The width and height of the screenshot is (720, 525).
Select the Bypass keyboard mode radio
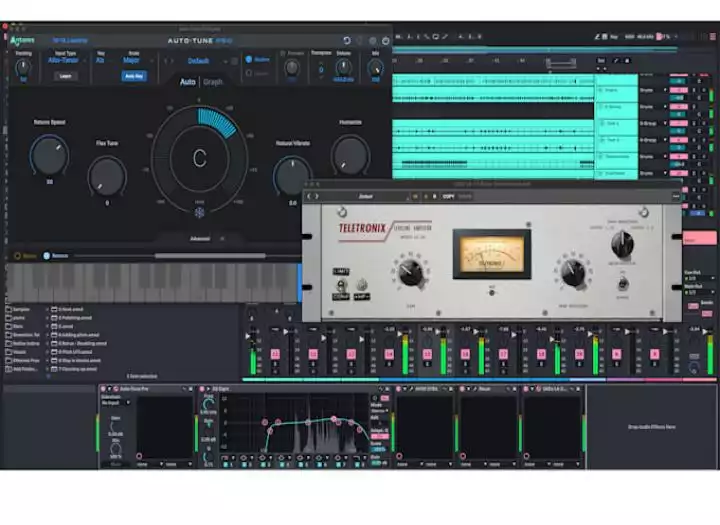(x=18, y=256)
